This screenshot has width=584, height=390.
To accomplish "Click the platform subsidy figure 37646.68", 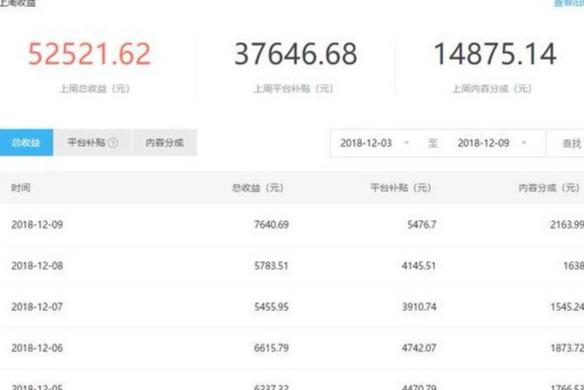I will [296, 54].
